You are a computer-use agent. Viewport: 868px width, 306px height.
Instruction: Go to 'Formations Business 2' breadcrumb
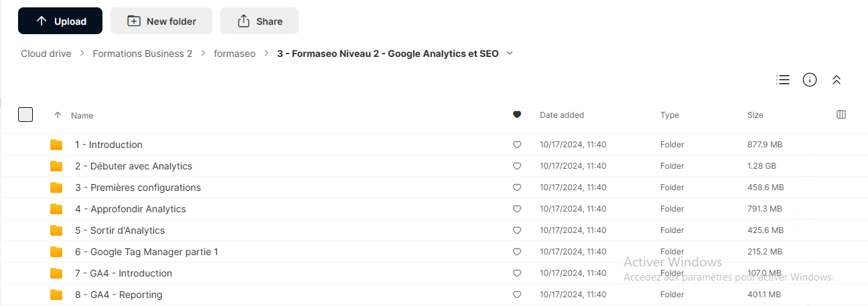pyautogui.click(x=142, y=54)
